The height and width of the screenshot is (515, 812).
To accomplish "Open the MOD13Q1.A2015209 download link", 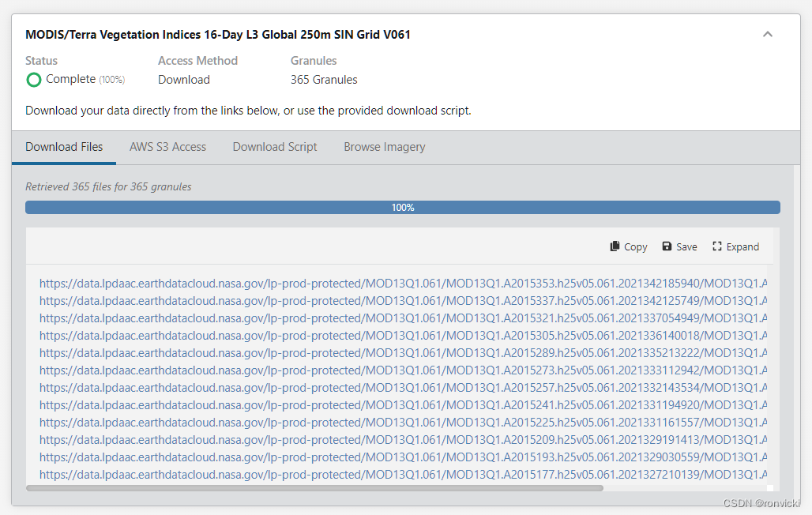I will click(x=403, y=440).
